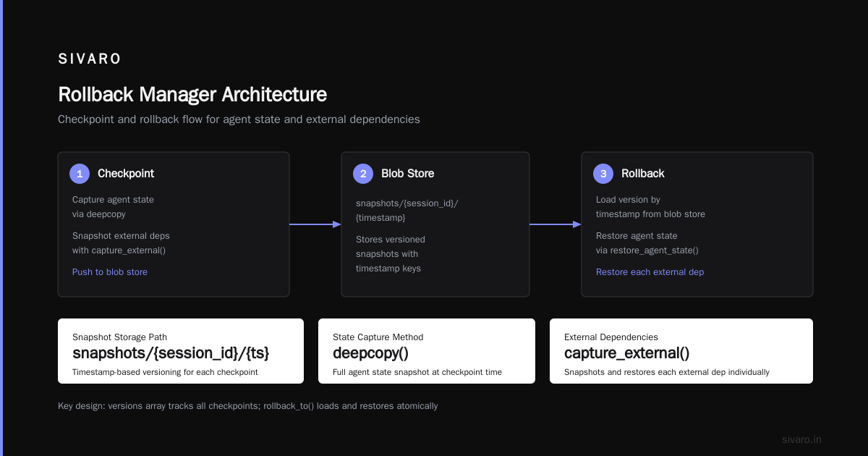Click 'Full agent state snapshot at checkpoint time'
This screenshot has height=456, width=868.
pyautogui.click(x=417, y=372)
